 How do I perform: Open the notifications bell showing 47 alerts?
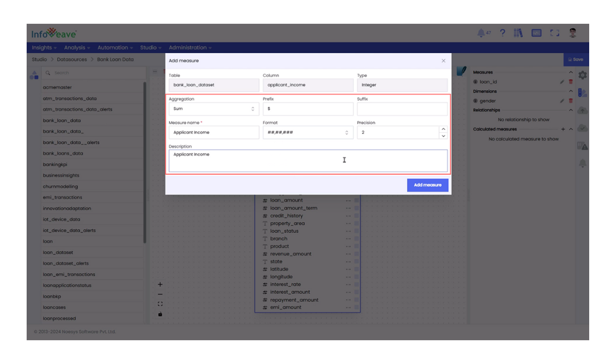pos(482,33)
